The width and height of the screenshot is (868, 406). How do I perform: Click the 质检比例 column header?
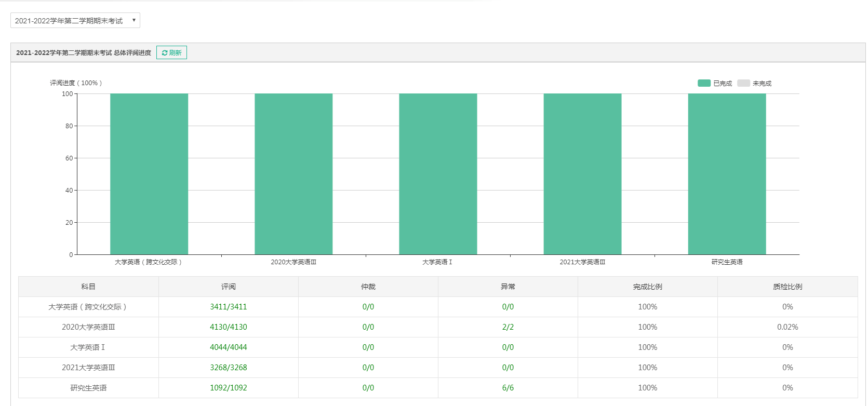click(x=787, y=287)
